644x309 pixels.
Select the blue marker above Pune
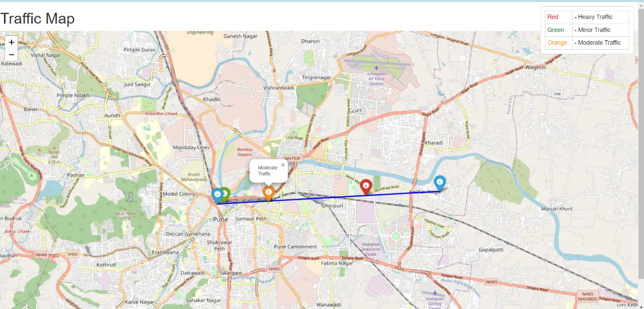217,195
